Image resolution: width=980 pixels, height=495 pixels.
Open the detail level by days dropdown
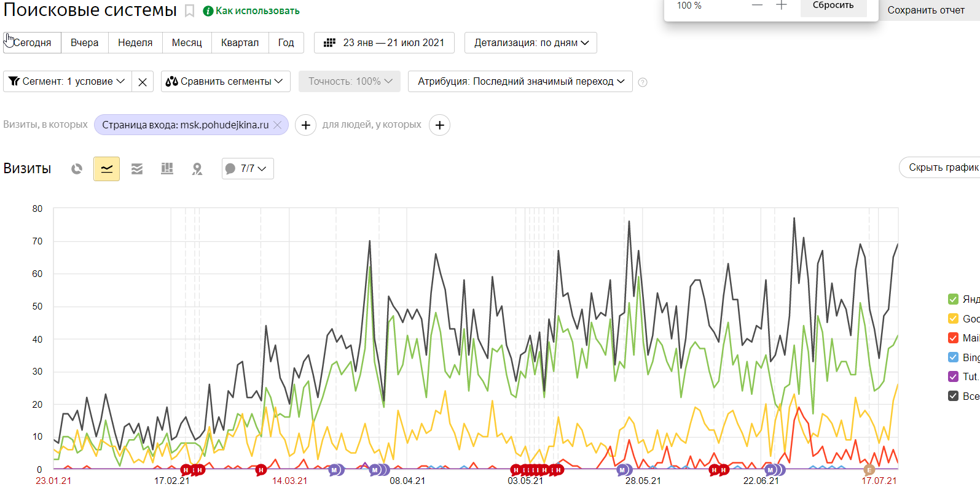tap(531, 43)
